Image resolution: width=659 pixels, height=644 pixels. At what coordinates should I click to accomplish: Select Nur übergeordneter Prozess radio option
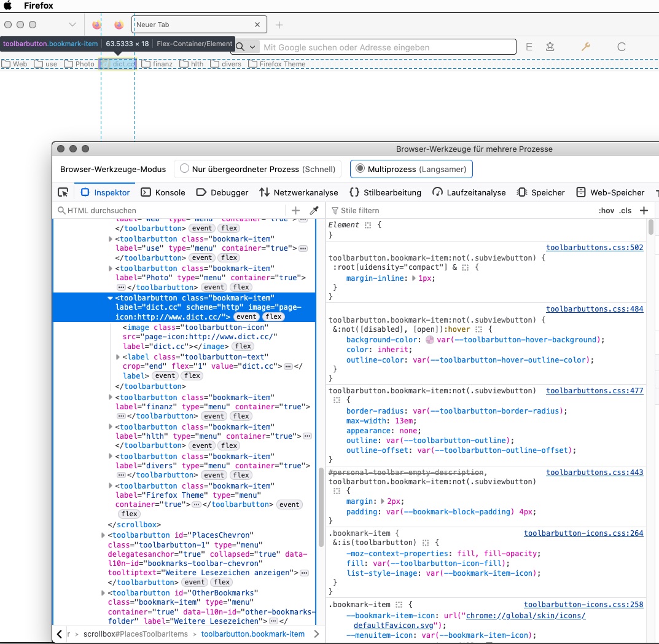point(184,169)
